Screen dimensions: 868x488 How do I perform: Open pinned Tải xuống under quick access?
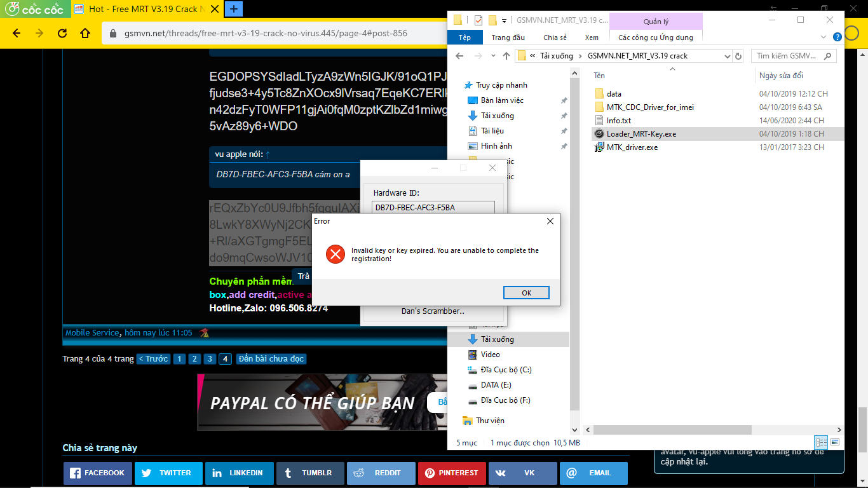[x=498, y=116]
